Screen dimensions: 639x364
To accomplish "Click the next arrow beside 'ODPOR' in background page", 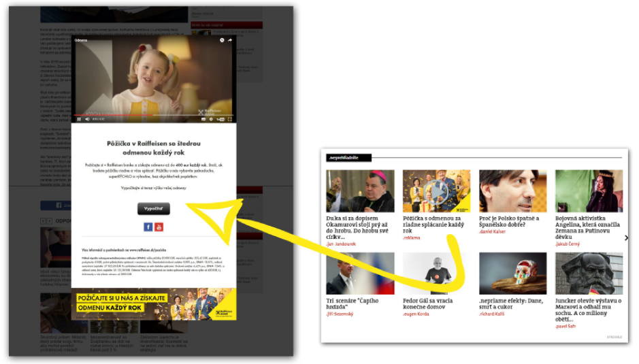I will 50,221.
